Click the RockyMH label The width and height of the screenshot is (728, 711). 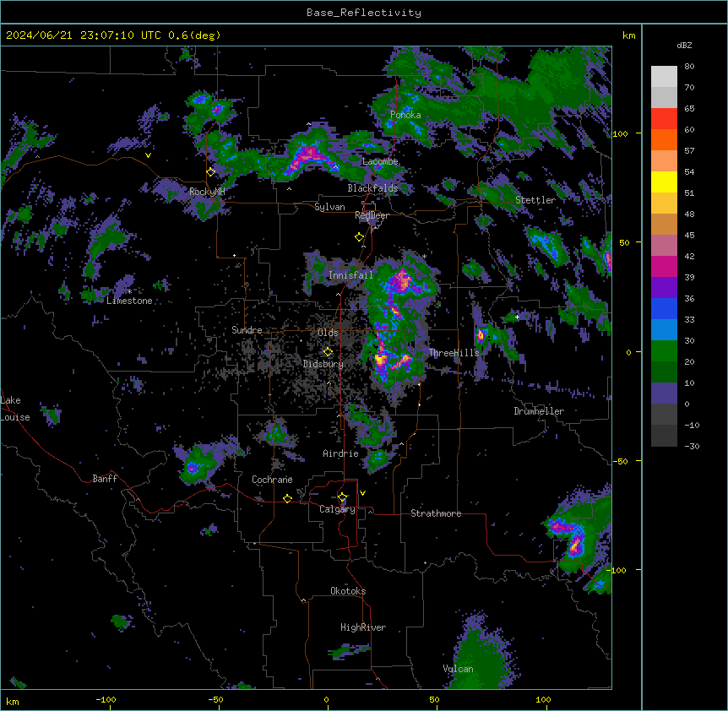(x=207, y=192)
